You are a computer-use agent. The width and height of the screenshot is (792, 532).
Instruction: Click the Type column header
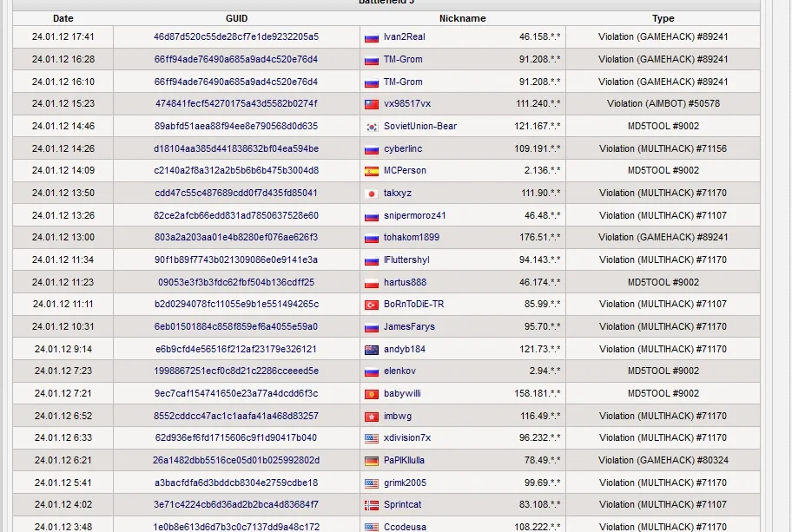point(663,18)
